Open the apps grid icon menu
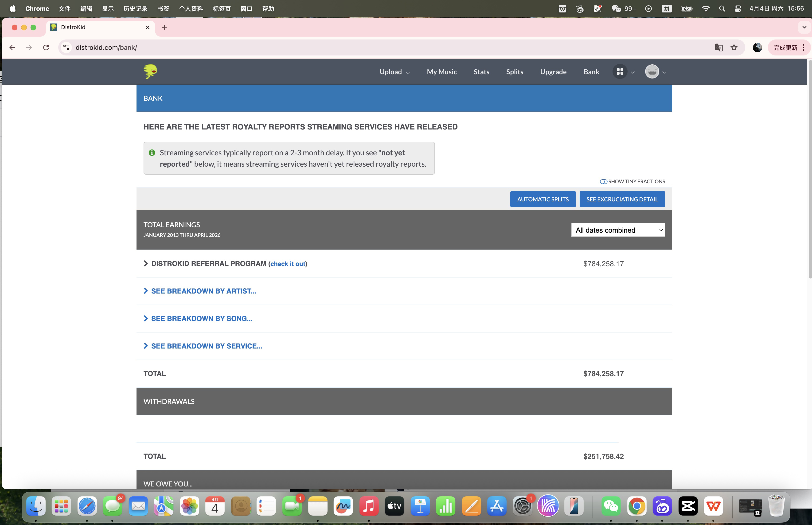812x525 pixels. pyautogui.click(x=620, y=72)
